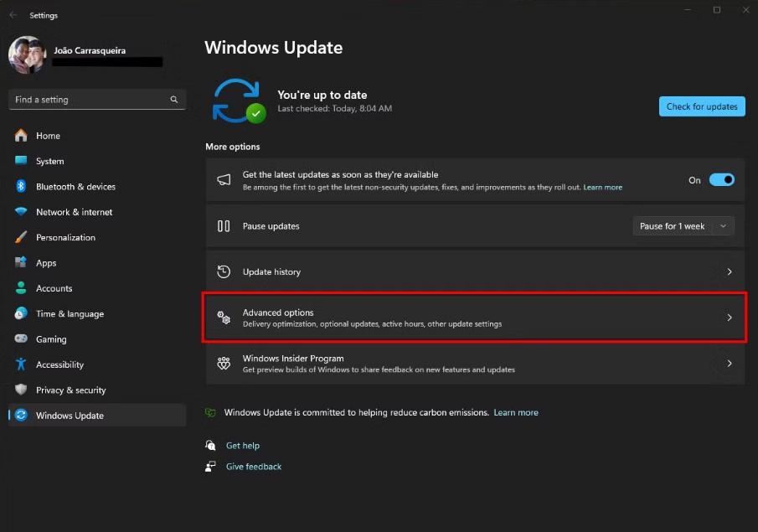Click Windows Insider Program row title

click(x=293, y=359)
